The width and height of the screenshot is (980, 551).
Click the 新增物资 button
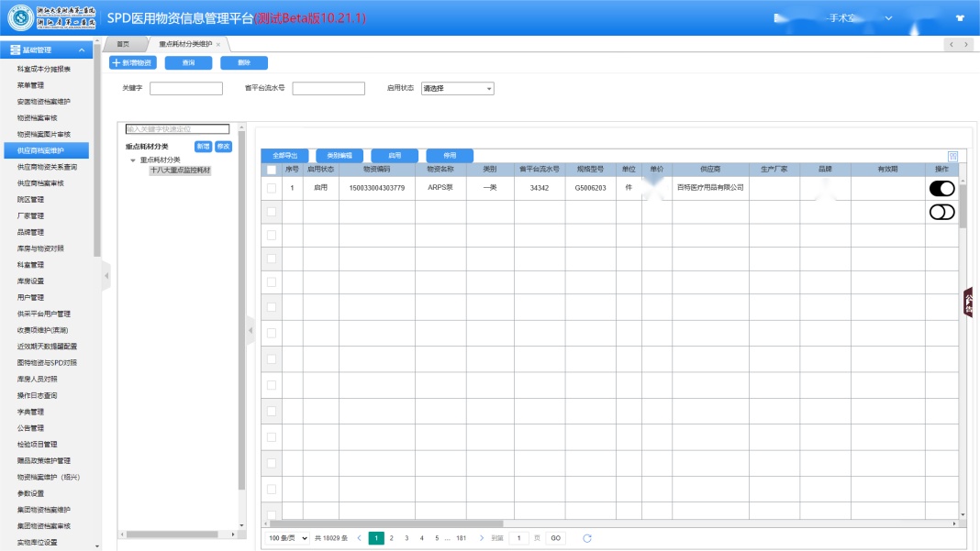(132, 62)
